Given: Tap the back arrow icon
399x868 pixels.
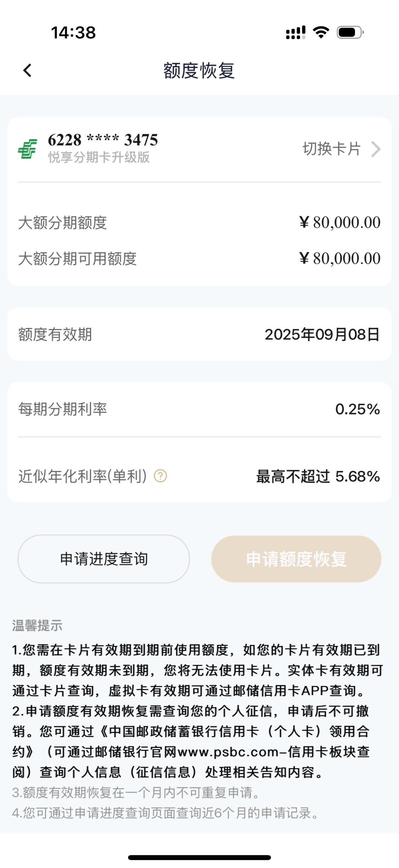Looking at the screenshot, I should 27,70.
